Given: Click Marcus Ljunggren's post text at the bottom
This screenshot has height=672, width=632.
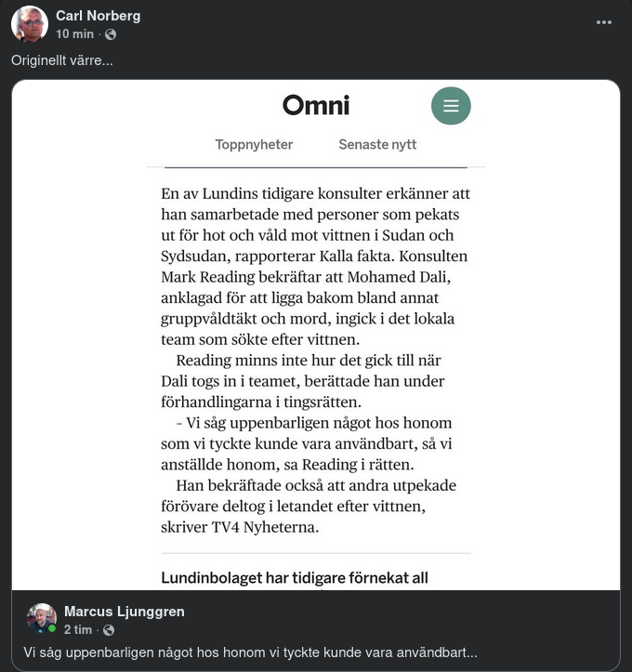Looking at the screenshot, I should point(250,652).
